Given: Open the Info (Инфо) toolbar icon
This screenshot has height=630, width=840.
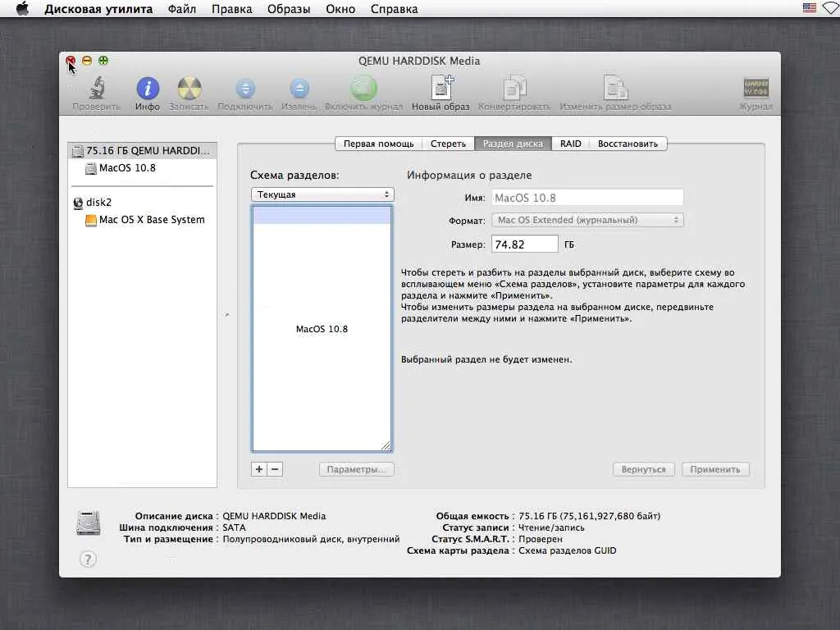Looking at the screenshot, I should [148, 89].
